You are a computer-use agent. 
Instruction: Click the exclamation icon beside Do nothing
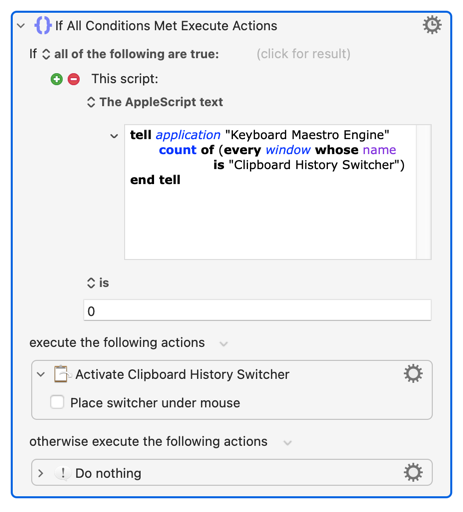[63, 473]
